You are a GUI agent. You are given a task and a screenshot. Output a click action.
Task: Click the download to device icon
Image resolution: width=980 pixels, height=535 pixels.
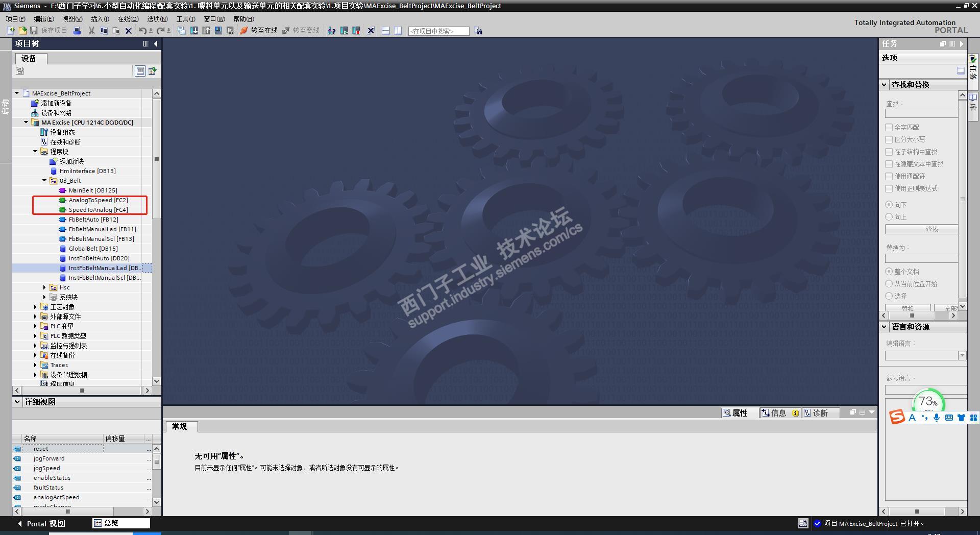pos(194,31)
